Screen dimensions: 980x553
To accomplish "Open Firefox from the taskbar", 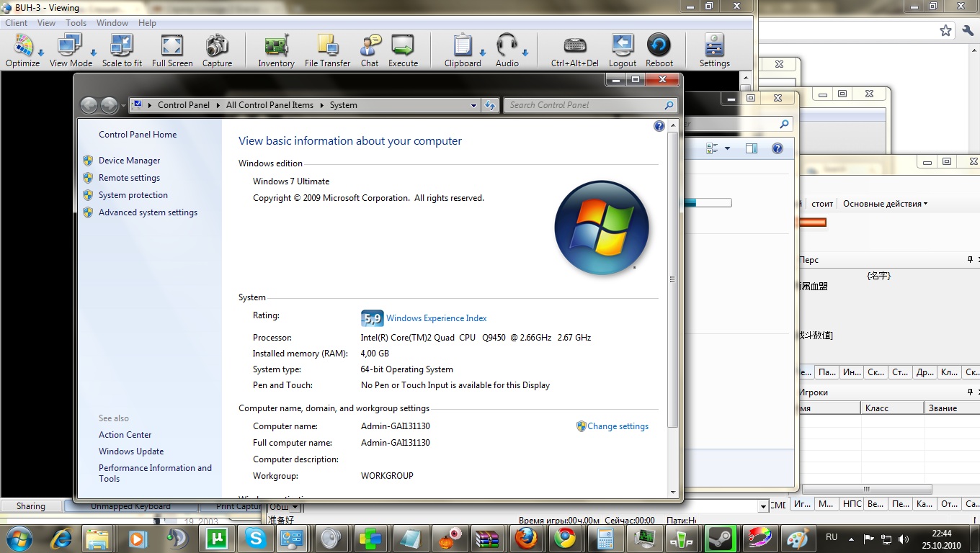I will tap(526, 538).
